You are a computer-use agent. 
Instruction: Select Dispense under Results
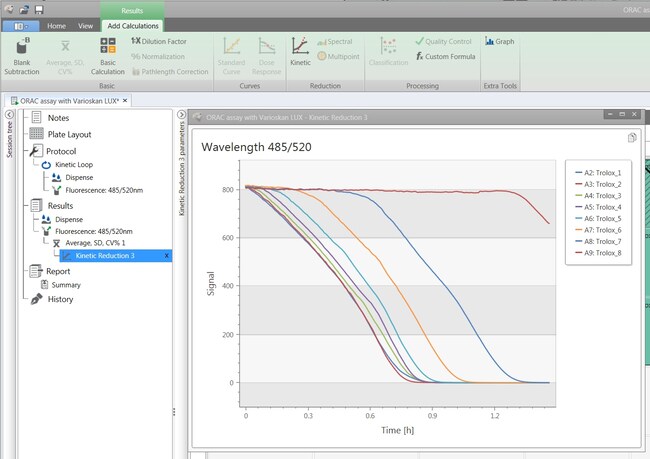[69, 219]
